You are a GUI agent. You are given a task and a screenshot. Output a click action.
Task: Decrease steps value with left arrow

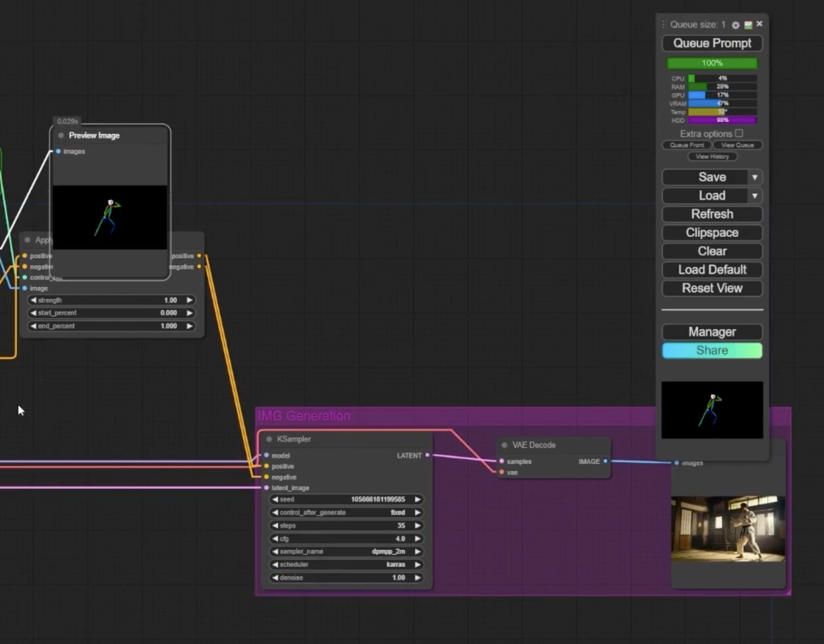click(275, 526)
